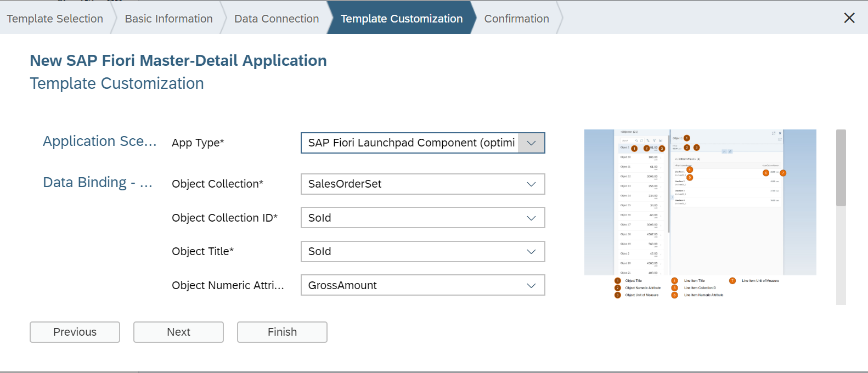Select the Application Scenario section heading

pyautogui.click(x=99, y=142)
